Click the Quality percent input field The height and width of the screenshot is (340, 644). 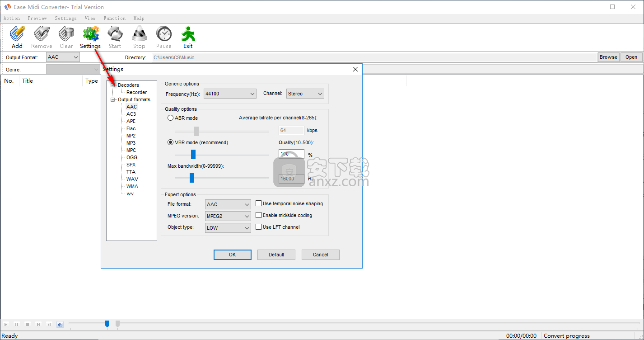click(x=291, y=154)
